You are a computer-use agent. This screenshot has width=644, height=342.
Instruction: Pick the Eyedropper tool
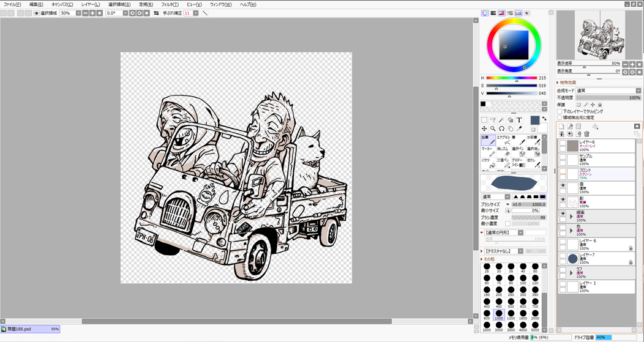519,128
